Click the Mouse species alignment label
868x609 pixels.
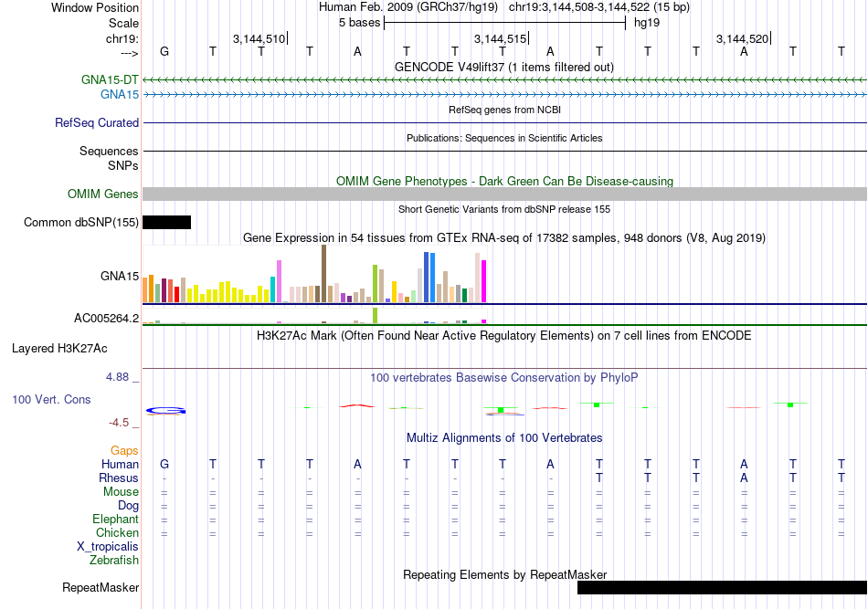[x=121, y=492]
